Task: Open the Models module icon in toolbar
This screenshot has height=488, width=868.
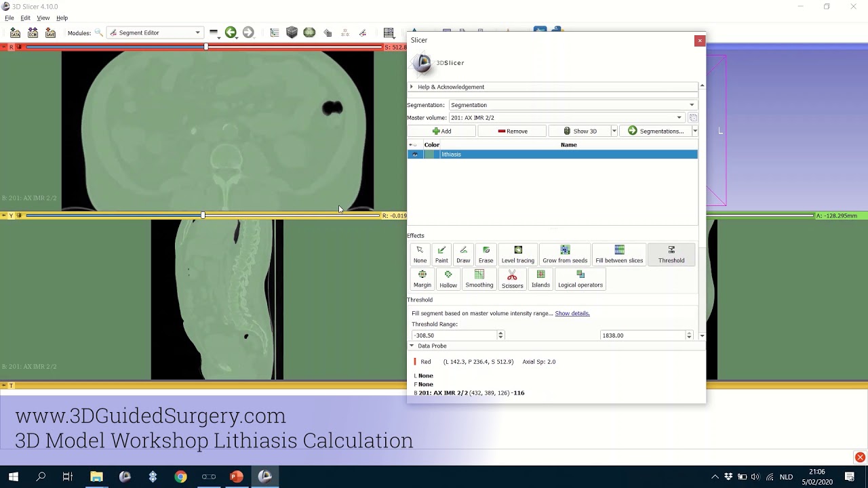Action: (x=309, y=33)
